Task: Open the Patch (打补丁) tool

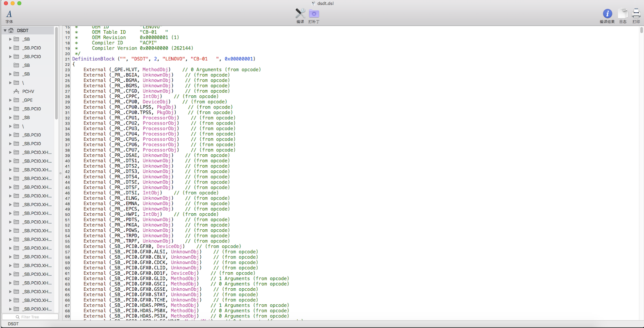Action: [314, 14]
